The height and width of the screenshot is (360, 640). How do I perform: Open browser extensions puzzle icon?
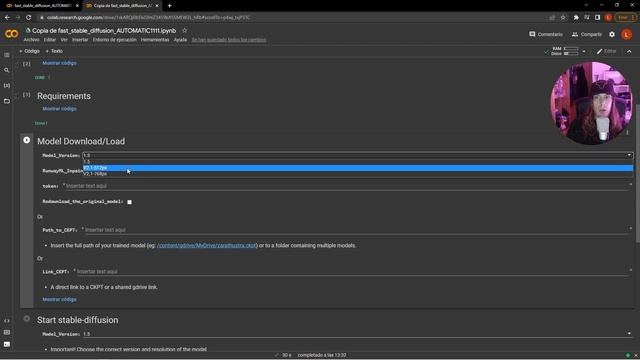click(x=576, y=18)
